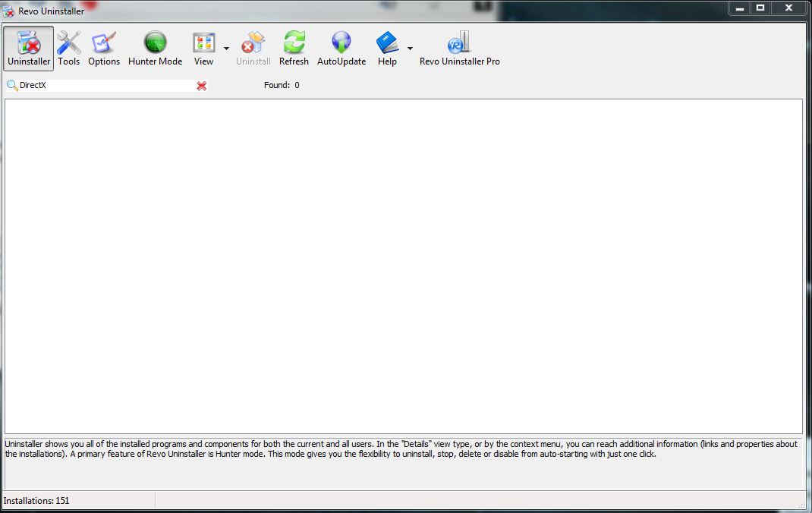The height and width of the screenshot is (513, 812).
Task: Close the Revo Uninstaller window
Action: [788, 8]
